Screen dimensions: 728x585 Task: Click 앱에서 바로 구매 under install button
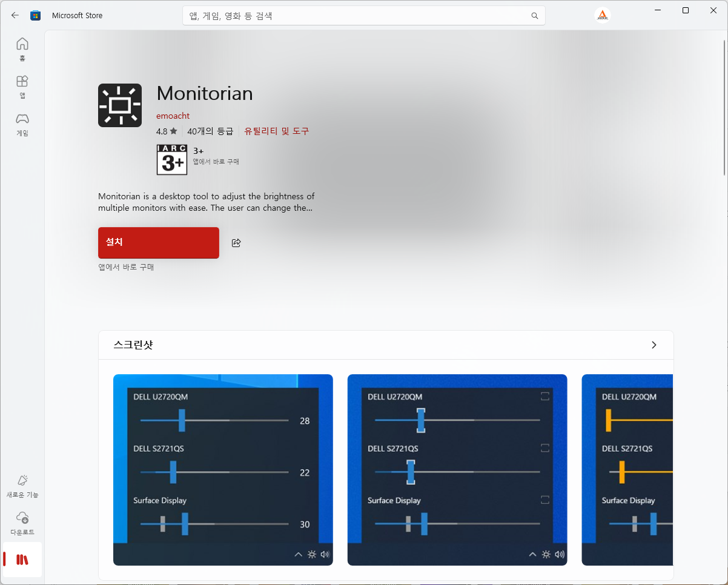coord(126,267)
